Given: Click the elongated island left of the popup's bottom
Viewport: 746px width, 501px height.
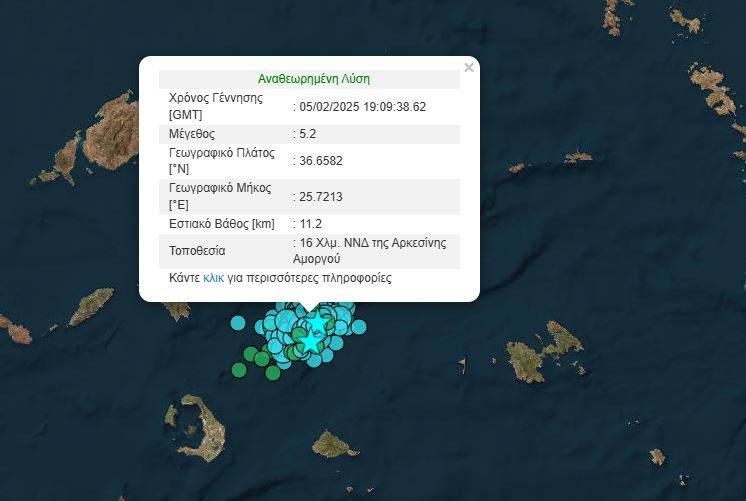Looking at the screenshot, I should pyautogui.click(x=91, y=306).
